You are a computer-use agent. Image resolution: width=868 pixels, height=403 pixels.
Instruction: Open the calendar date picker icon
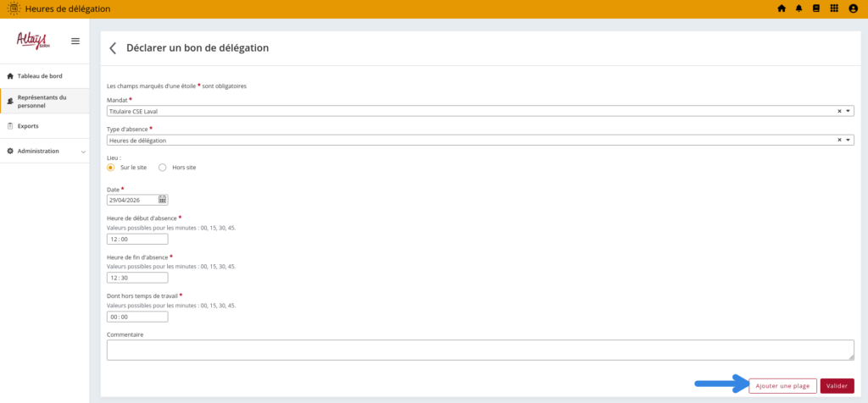pyautogui.click(x=163, y=200)
